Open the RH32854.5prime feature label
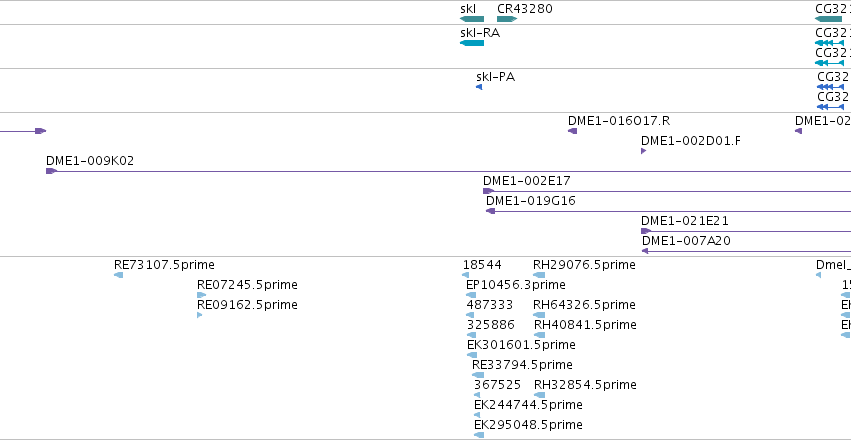The image size is (851, 440). pos(585,385)
